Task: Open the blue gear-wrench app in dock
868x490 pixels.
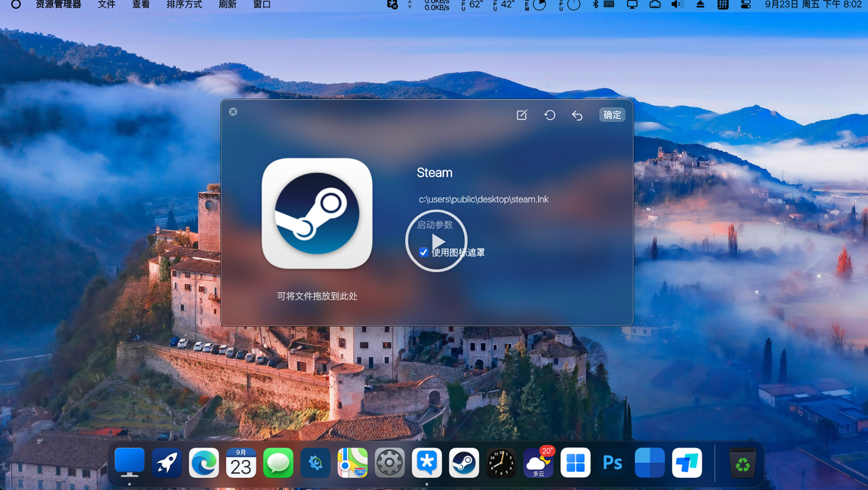Action: coord(315,463)
